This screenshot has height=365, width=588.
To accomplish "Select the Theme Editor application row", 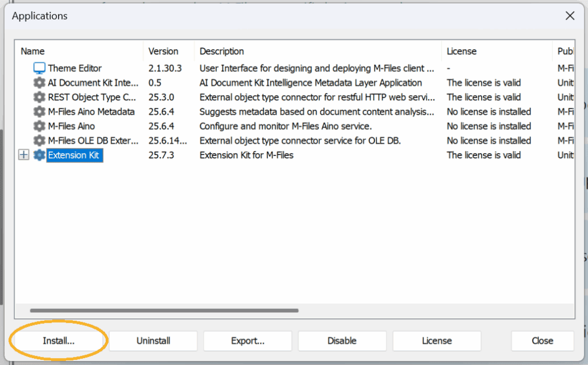I will coord(75,68).
